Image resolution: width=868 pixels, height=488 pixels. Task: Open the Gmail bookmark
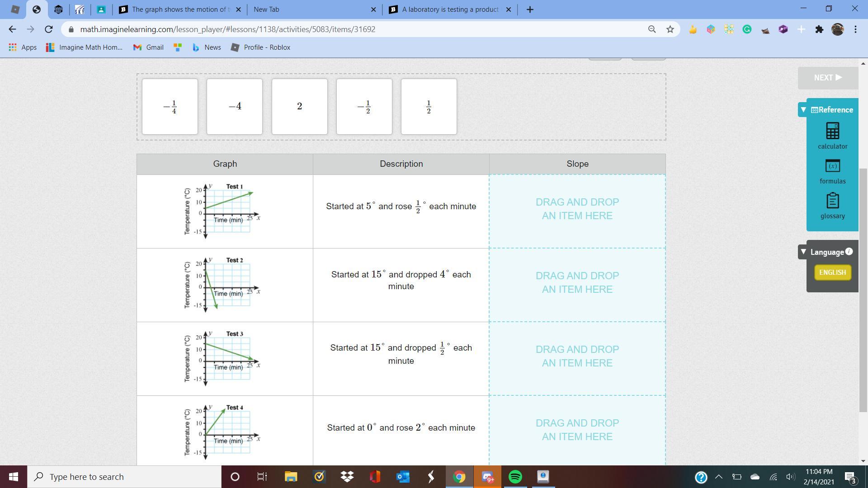pos(148,47)
